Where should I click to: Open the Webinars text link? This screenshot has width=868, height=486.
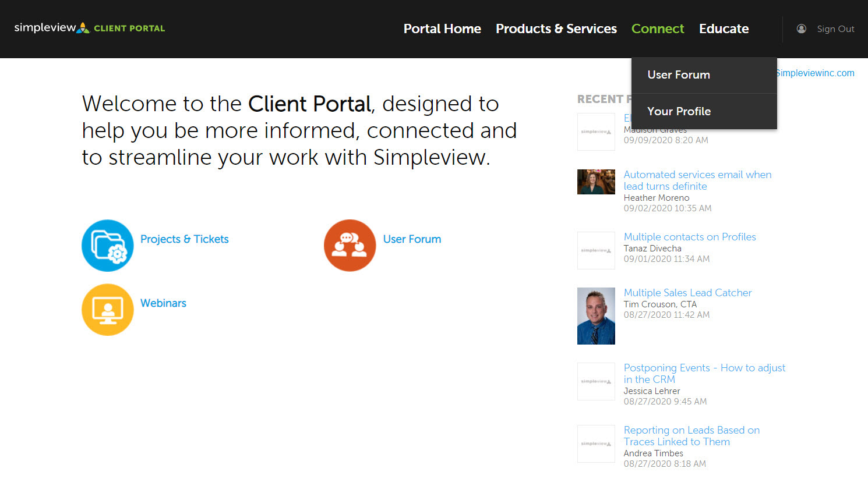click(x=163, y=303)
